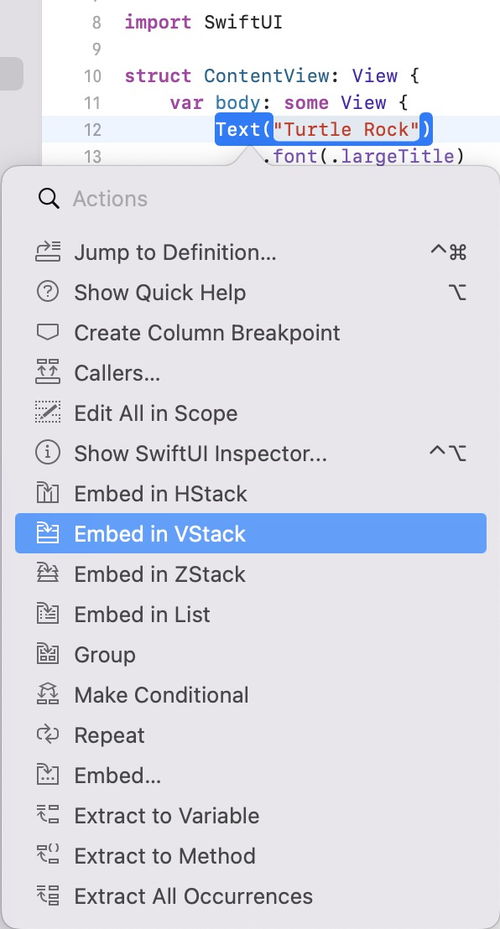The width and height of the screenshot is (500, 929).
Task: Choose Repeat from the Actions menu
Action: click(x=251, y=735)
